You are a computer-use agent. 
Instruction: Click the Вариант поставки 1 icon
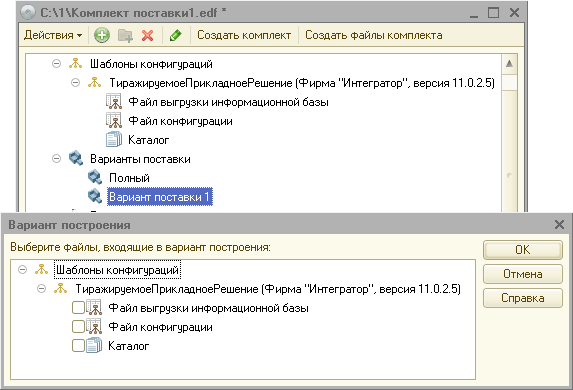click(95, 197)
